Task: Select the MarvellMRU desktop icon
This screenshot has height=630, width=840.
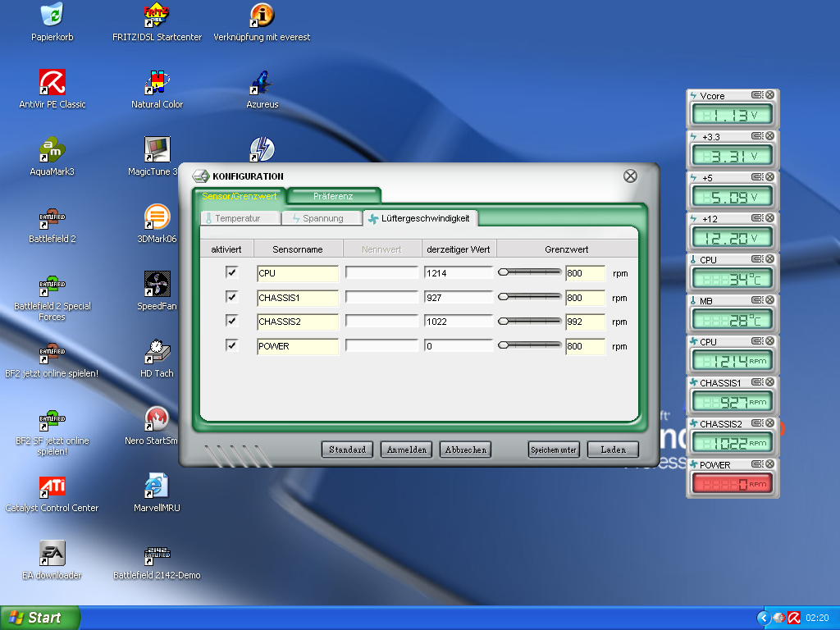Action: point(157,493)
